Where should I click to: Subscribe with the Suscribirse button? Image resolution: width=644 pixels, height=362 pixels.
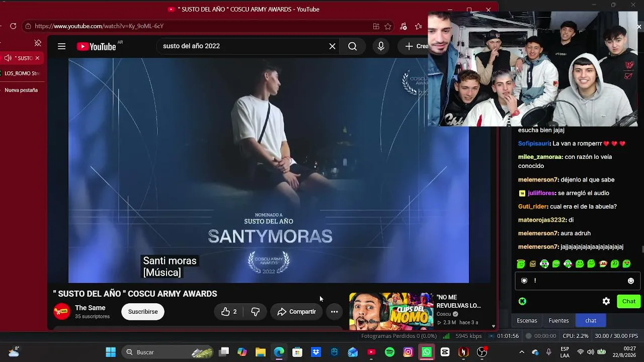pyautogui.click(x=143, y=312)
